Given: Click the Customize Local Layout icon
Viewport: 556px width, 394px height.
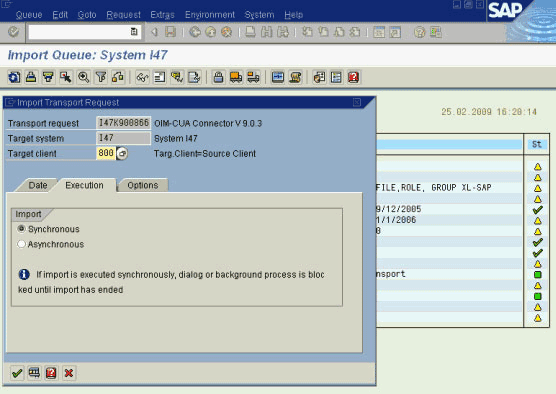Looking at the screenshot, I should point(436,32).
